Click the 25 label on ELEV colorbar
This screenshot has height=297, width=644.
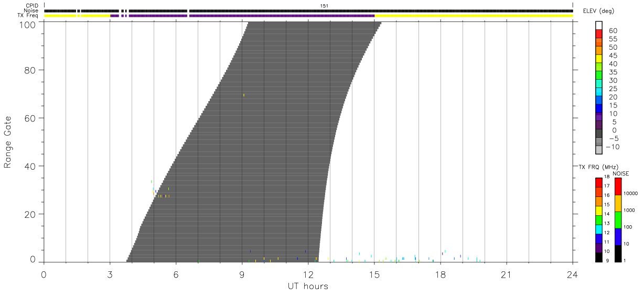point(613,89)
